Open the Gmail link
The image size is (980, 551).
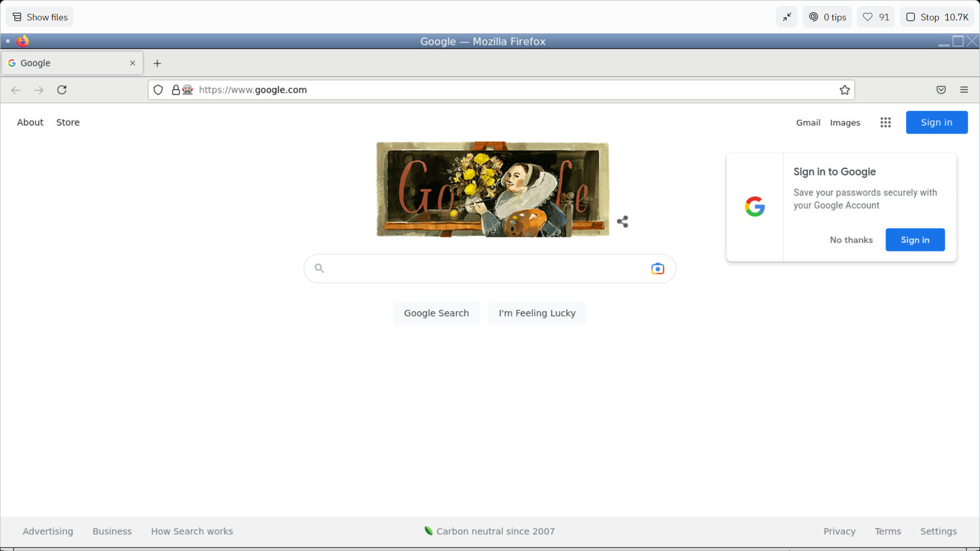click(808, 122)
